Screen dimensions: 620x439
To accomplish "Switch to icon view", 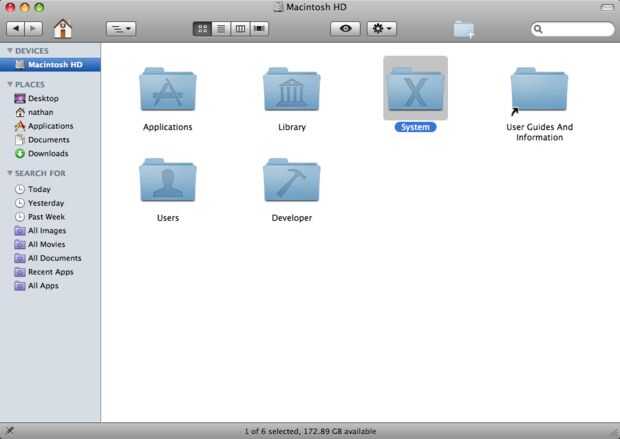I will pyautogui.click(x=202, y=28).
